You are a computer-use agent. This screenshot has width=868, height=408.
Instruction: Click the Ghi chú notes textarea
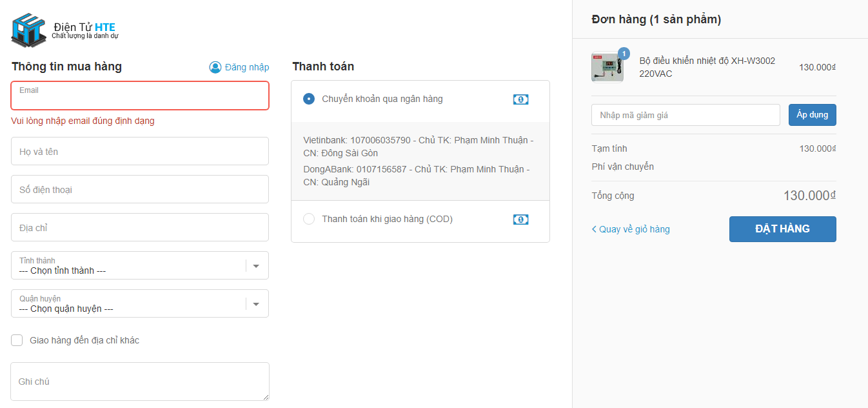pyautogui.click(x=140, y=382)
